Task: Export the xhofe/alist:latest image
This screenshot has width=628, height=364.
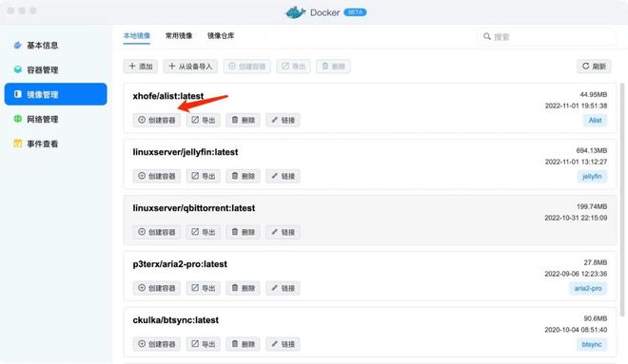Action: (203, 120)
